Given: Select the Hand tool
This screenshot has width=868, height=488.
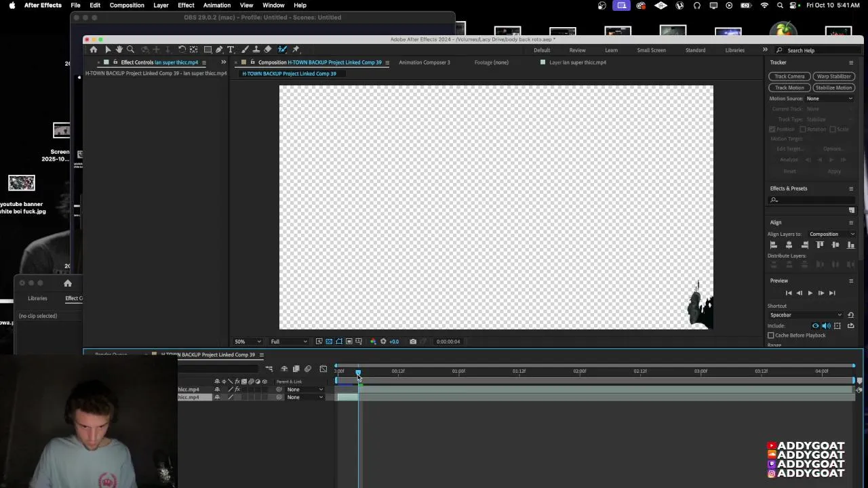Looking at the screenshot, I should pyautogui.click(x=119, y=49).
